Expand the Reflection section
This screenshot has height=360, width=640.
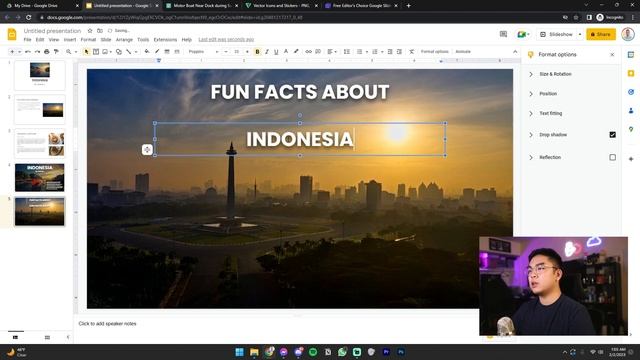coord(531,157)
